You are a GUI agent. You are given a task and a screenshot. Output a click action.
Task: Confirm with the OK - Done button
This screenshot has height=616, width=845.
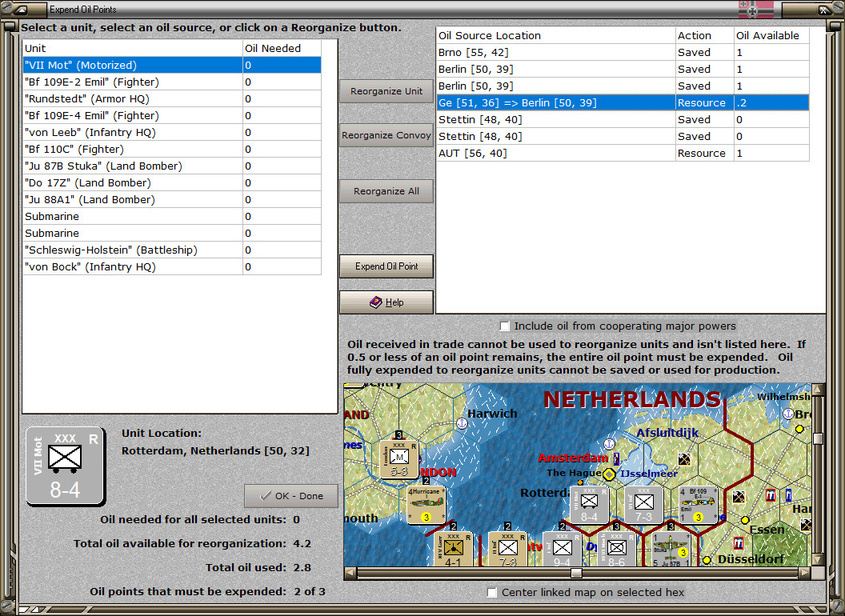coord(291,496)
